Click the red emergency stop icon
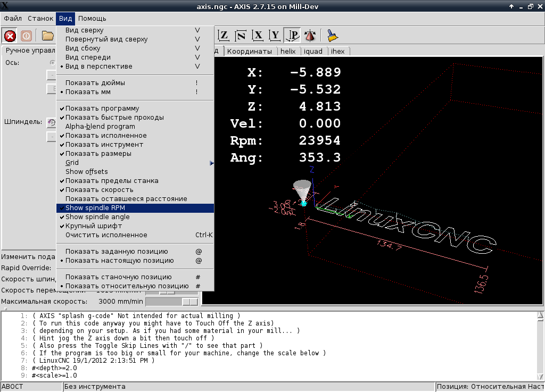545x392 pixels. [x=10, y=36]
